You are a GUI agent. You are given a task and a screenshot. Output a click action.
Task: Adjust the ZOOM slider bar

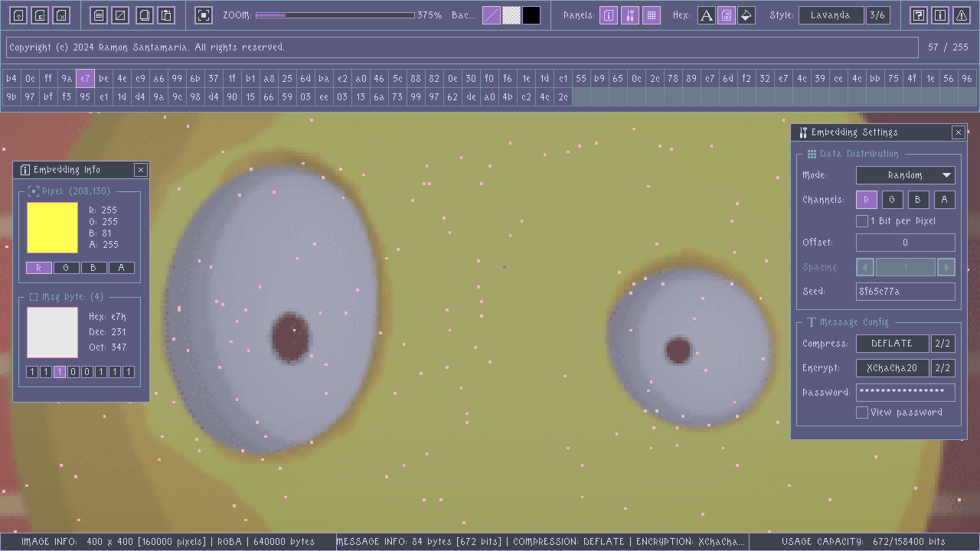coord(335,15)
